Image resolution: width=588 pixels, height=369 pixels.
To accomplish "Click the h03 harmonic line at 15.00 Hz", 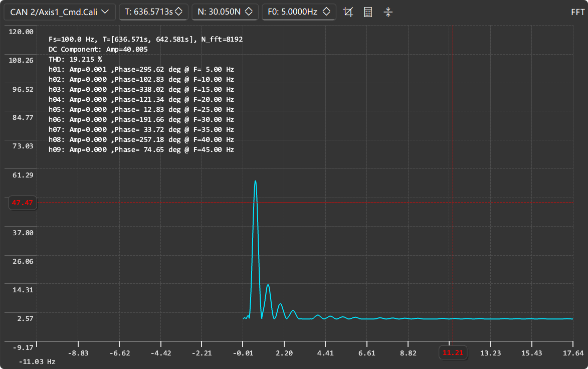I will click(141, 90).
